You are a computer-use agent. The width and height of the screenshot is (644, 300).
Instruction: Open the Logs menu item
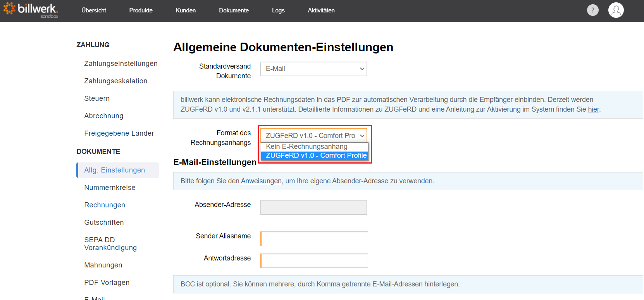278,10
